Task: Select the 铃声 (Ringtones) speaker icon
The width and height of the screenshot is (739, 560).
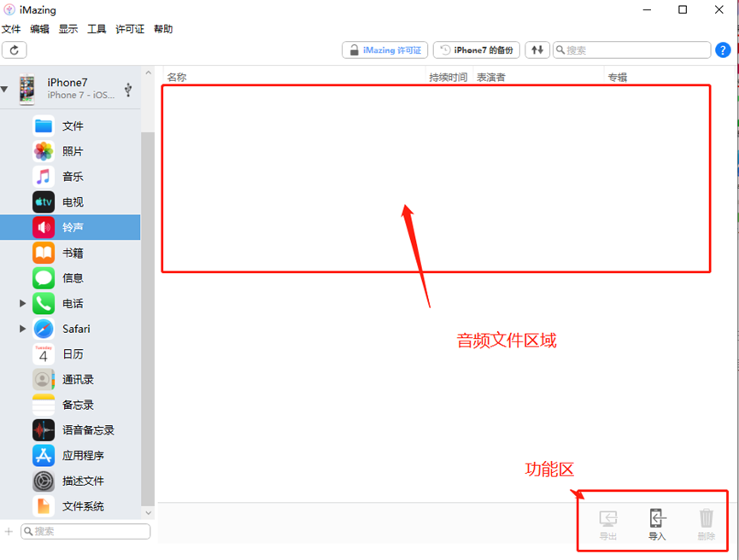Action: point(44,227)
